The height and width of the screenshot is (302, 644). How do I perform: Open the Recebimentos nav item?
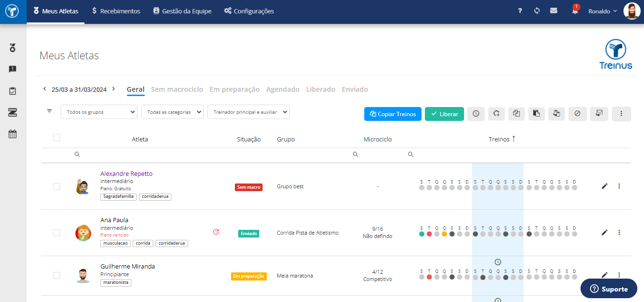(116, 11)
